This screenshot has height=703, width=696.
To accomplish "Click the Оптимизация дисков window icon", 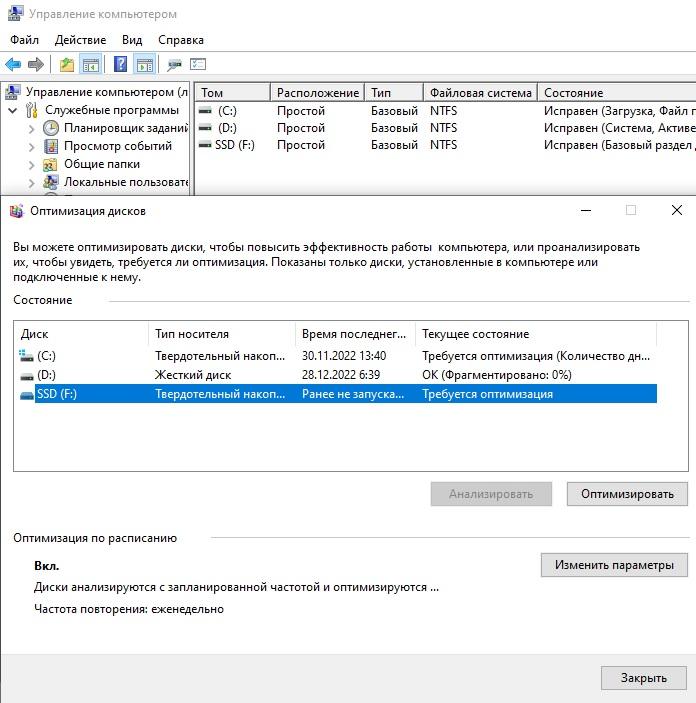I will [17, 211].
